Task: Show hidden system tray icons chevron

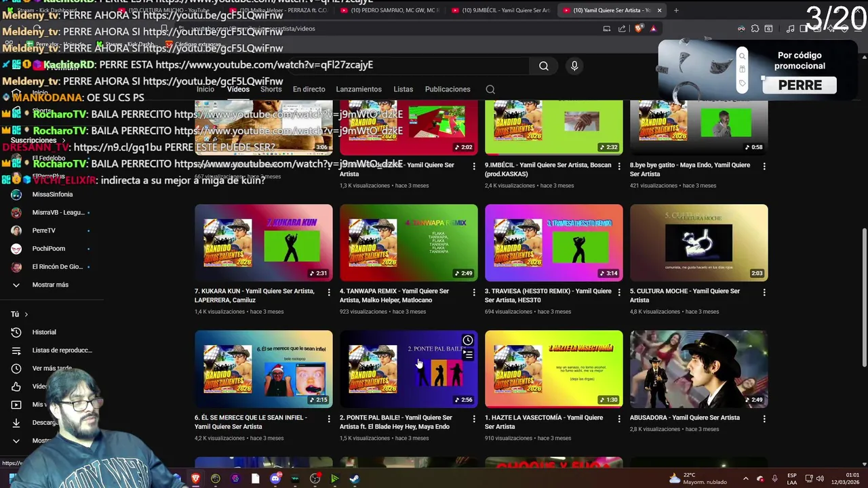Action: (x=745, y=479)
